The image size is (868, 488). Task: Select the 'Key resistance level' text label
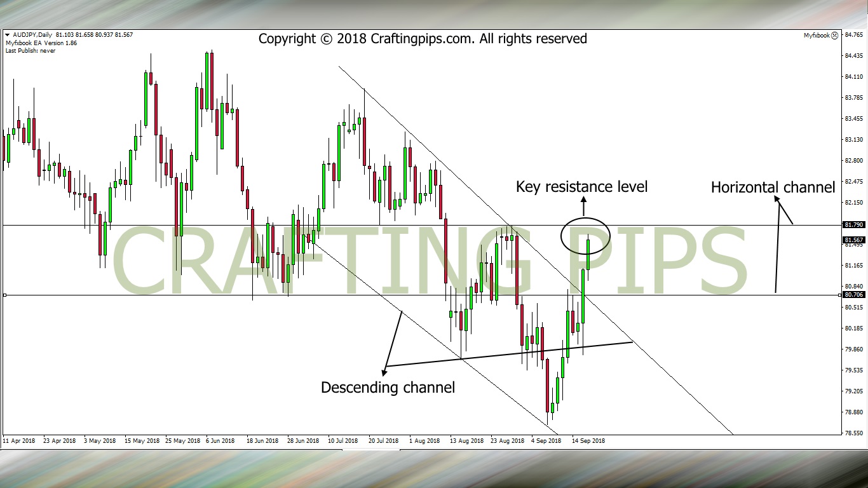tap(581, 187)
